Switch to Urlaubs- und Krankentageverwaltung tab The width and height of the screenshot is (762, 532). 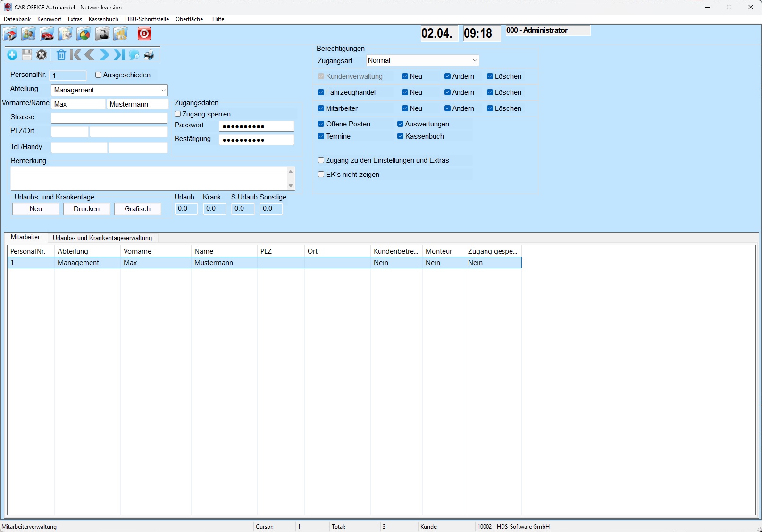coord(102,238)
